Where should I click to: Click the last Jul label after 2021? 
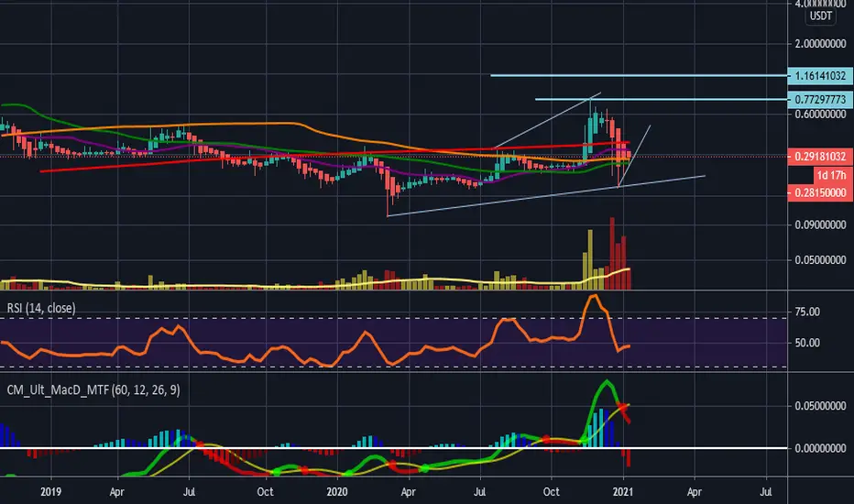[765, 492]
